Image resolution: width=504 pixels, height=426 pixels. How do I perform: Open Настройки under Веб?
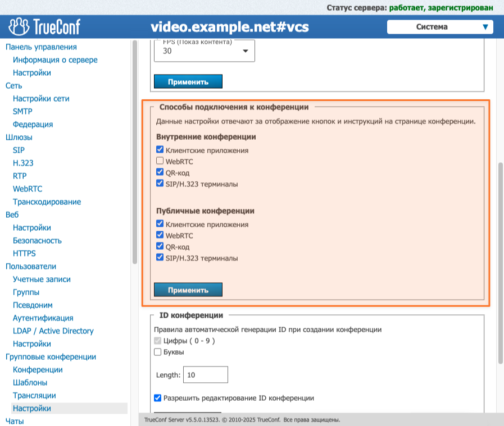click(32, 228)
